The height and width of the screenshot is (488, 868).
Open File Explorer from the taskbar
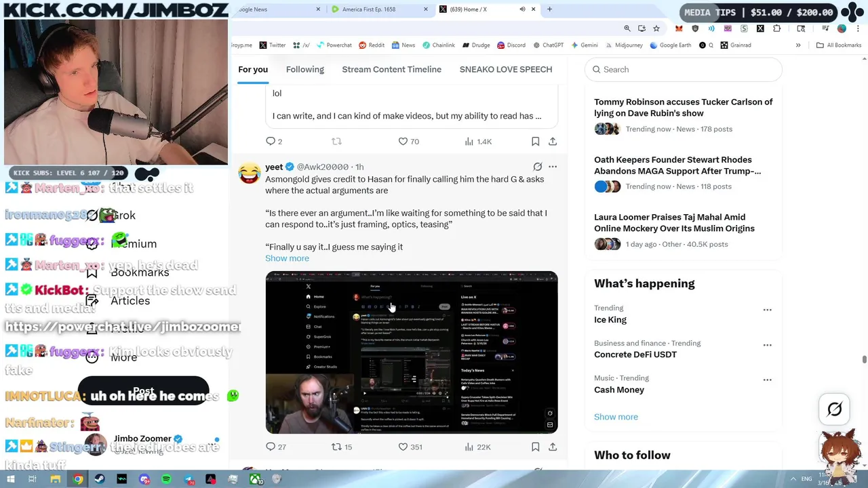click(x=56, y=479)
